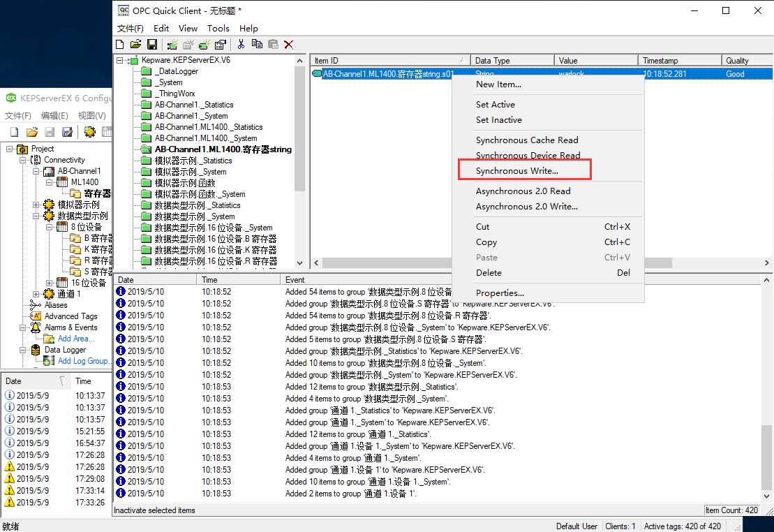774x532 pixels.
Task: Sort items by Data Type column header
Action: [512, 60]
